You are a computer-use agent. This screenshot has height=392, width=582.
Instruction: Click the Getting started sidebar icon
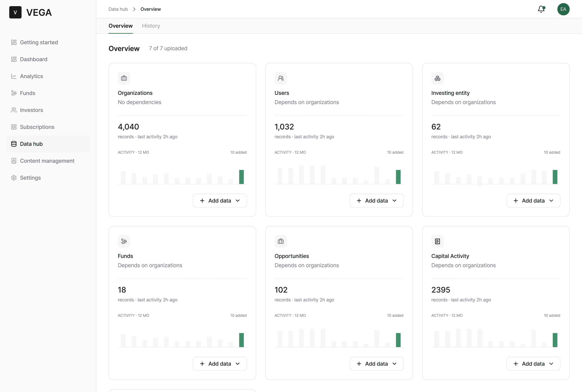pyautogui.click(x=14, y=42)
